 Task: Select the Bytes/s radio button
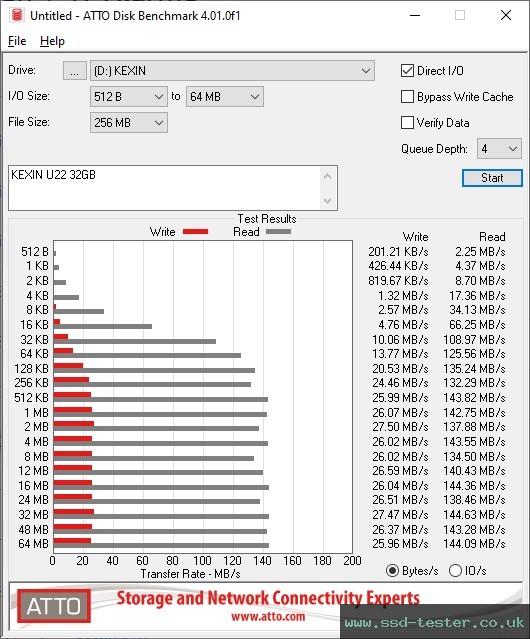click(392, 571)
